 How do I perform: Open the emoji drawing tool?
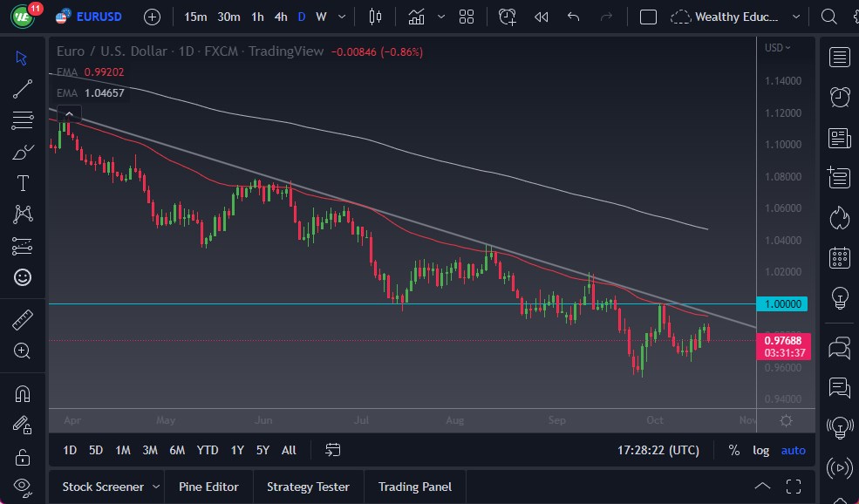pyautogui.click(x=23, y=277)
